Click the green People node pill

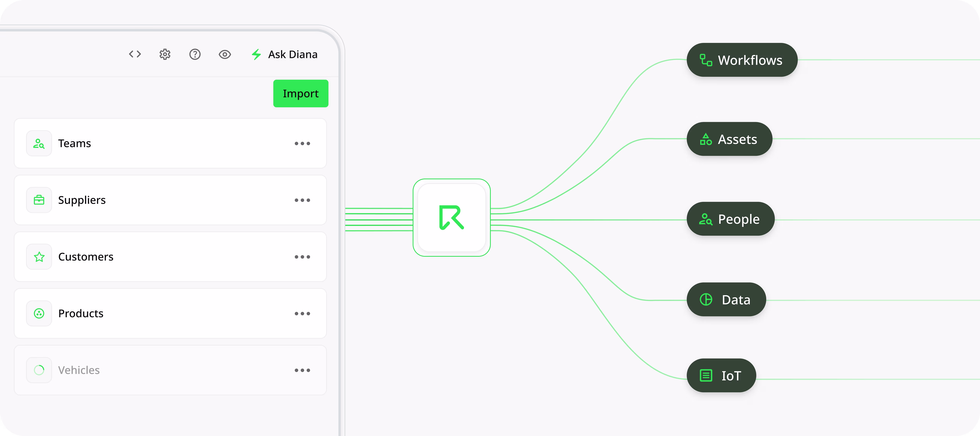pyautogui.click(x=730, y=219)
